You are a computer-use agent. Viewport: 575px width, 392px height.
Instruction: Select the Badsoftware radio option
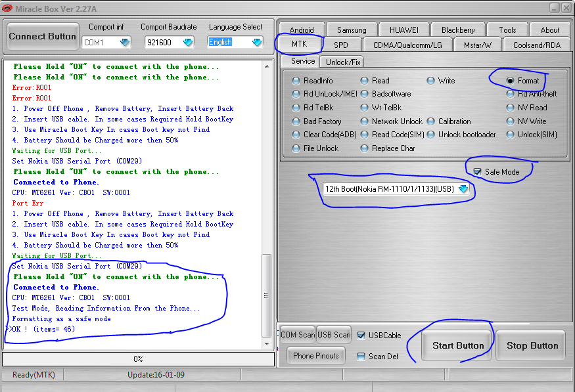pyautogui.click(x=364, y=94)
